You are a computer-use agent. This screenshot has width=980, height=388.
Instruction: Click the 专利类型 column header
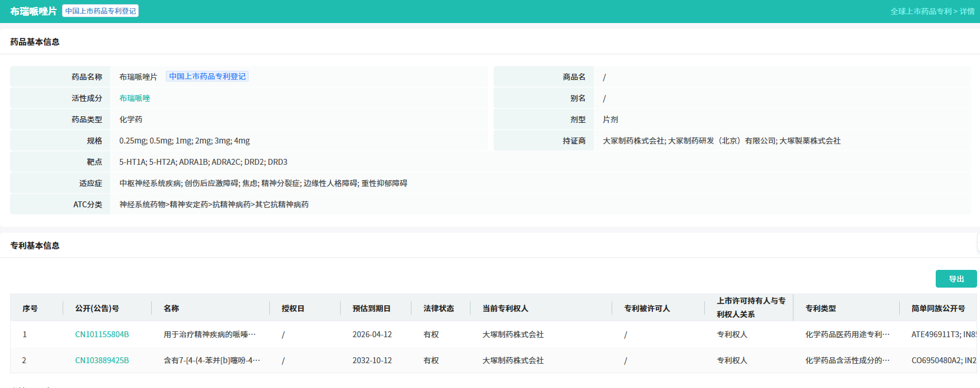(821, 308)
